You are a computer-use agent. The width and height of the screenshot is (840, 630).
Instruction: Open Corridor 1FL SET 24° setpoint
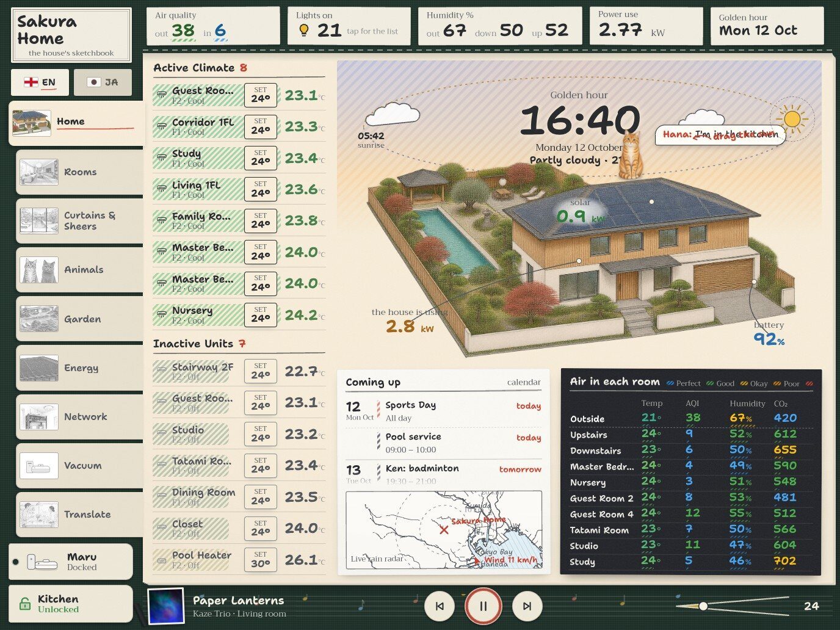coord(261,127)
